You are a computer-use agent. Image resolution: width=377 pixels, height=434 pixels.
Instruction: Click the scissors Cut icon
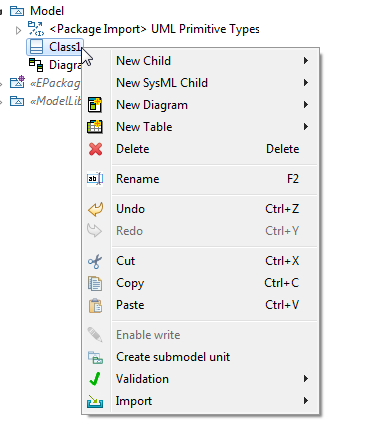pos(95,261)
